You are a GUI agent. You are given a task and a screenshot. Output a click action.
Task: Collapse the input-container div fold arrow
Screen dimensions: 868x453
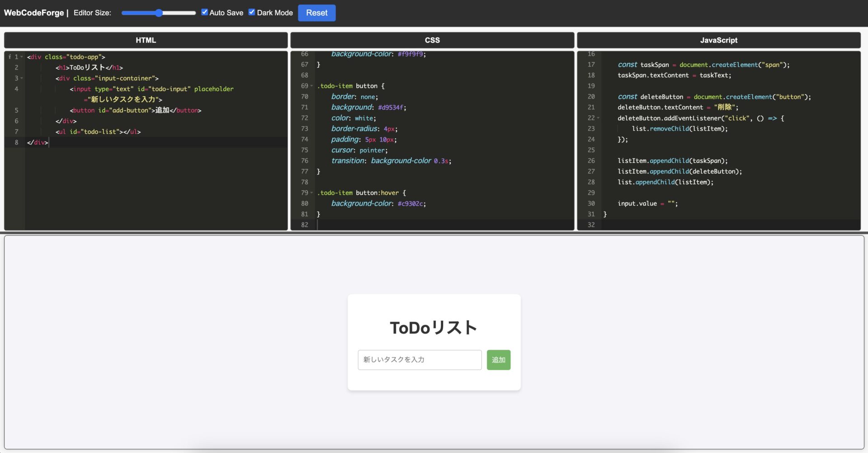[21, 78]
